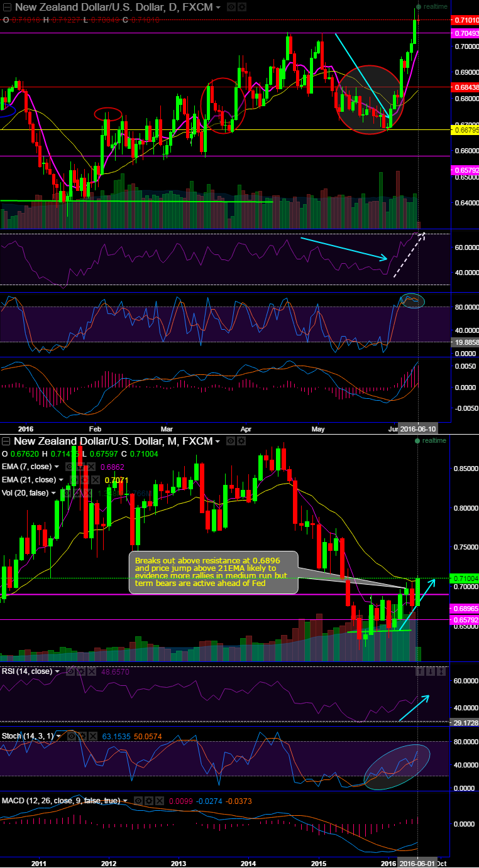Open settings gear for Vol (20, false)

click(77, 493)
